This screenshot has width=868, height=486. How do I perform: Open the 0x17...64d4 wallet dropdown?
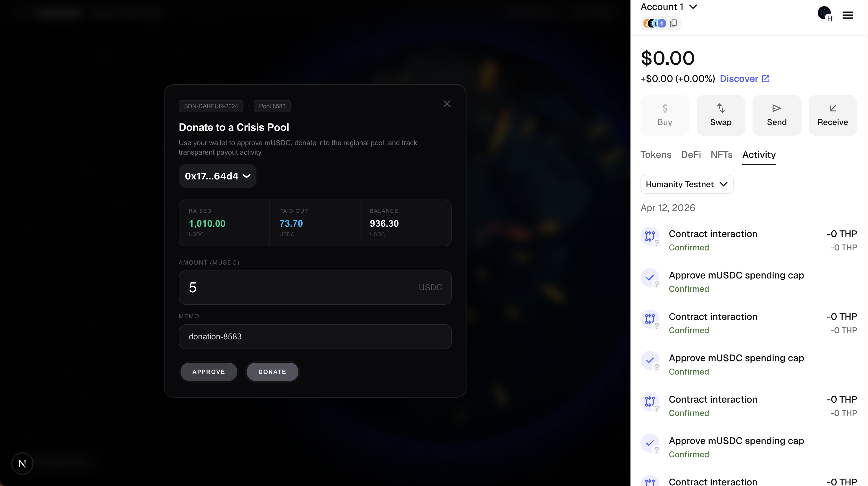(217, 176)
